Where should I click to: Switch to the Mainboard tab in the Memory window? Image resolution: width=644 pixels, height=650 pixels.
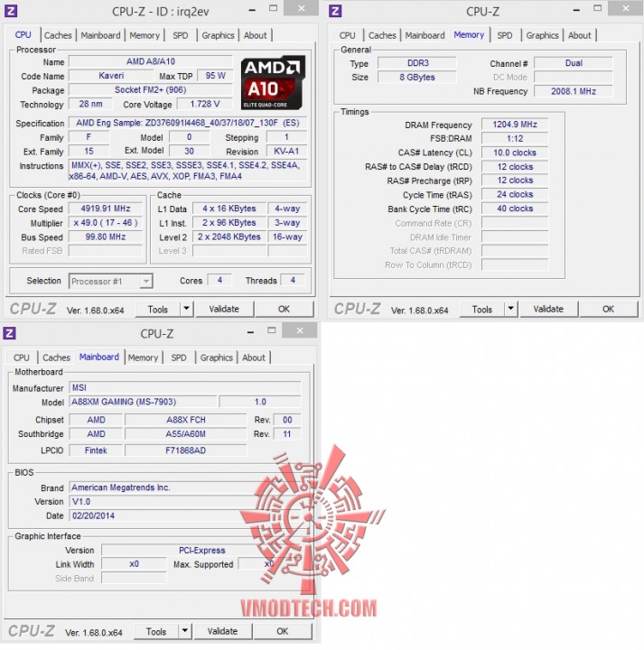point(425,35)
